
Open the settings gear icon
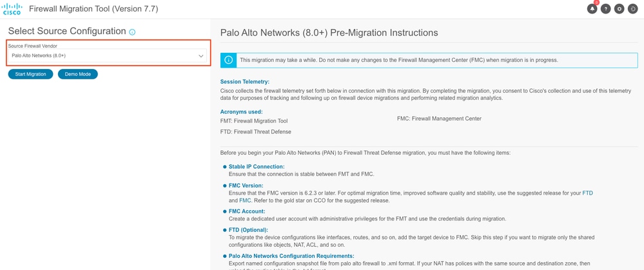click(x=619, y=9)
